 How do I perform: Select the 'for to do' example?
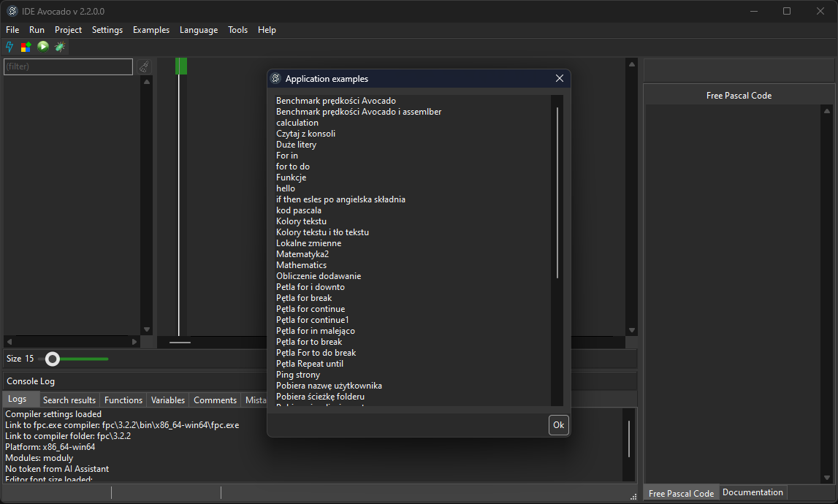point(293,167)
